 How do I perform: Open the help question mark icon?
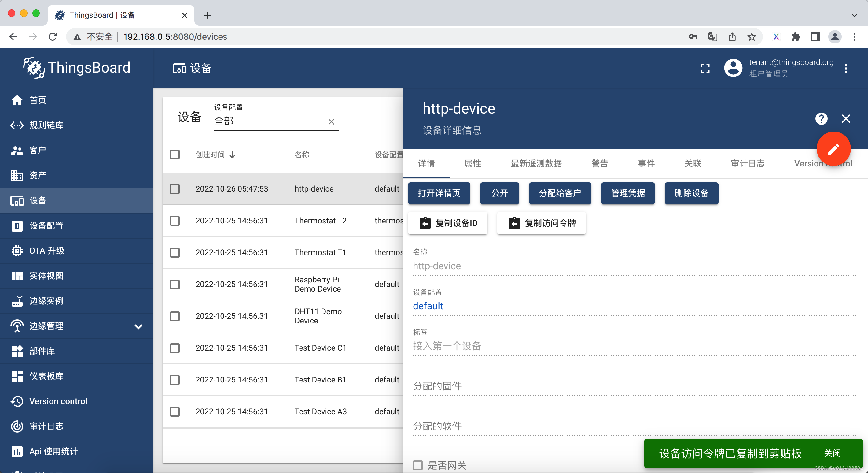[821, 119]
